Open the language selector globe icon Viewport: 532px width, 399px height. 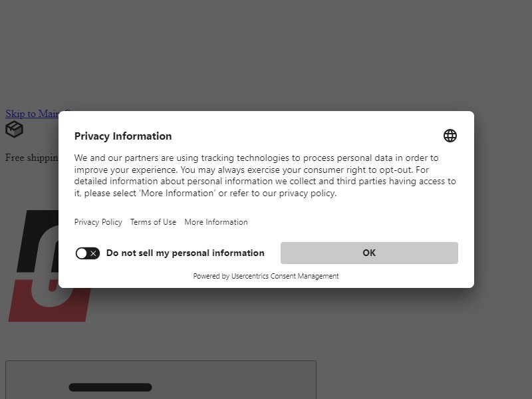pyautogui.click(x=450, y=136)
